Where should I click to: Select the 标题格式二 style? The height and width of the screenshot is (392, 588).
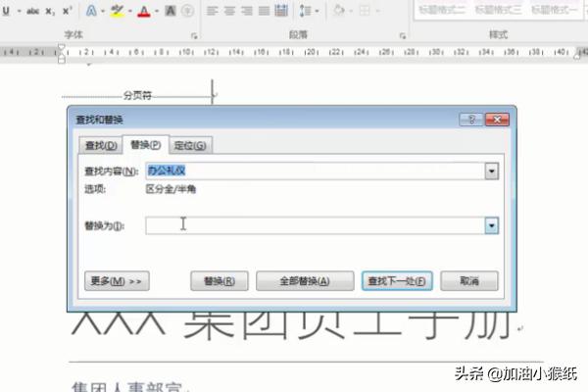(x=442, y=9)
